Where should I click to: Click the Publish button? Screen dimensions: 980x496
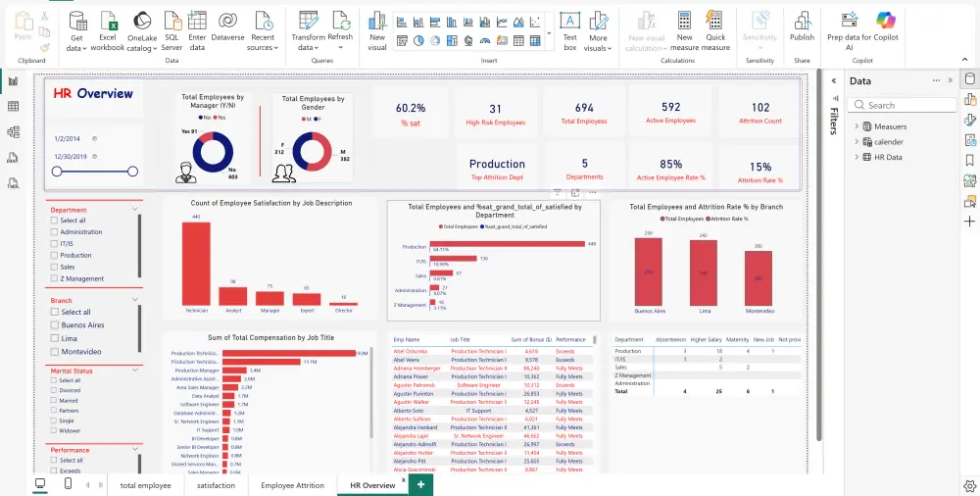point(802,26)
